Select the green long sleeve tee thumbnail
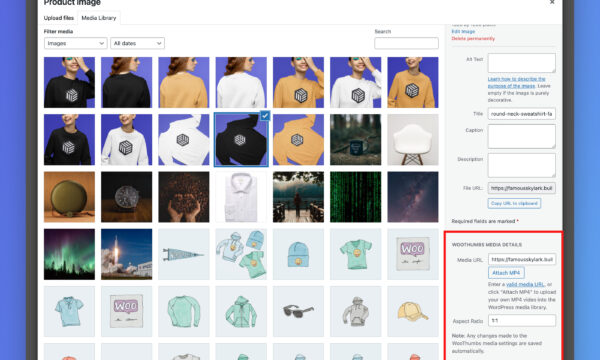600x360 pixels. click(184, 311)
